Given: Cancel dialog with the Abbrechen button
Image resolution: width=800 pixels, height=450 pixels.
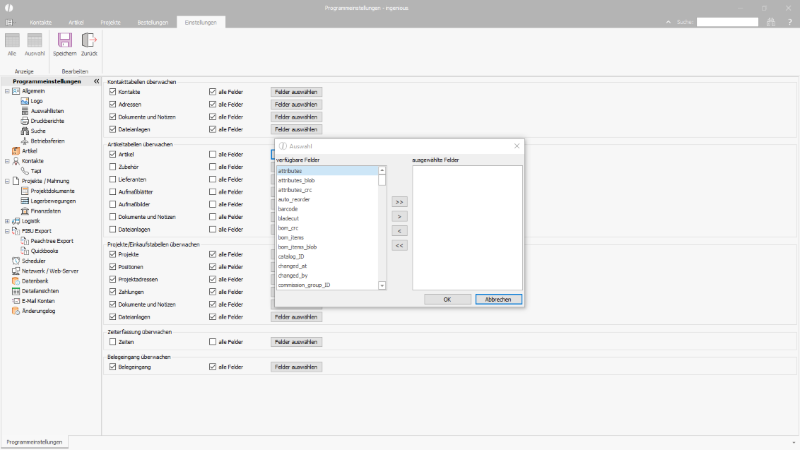Looking at the screenshot, I should point(498,299).
